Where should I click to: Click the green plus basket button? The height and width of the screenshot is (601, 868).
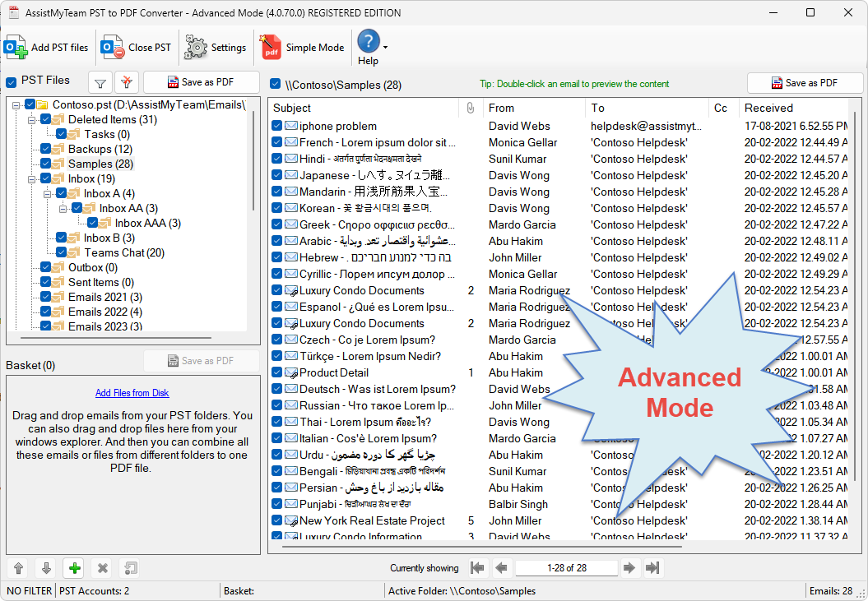[74, 568]
